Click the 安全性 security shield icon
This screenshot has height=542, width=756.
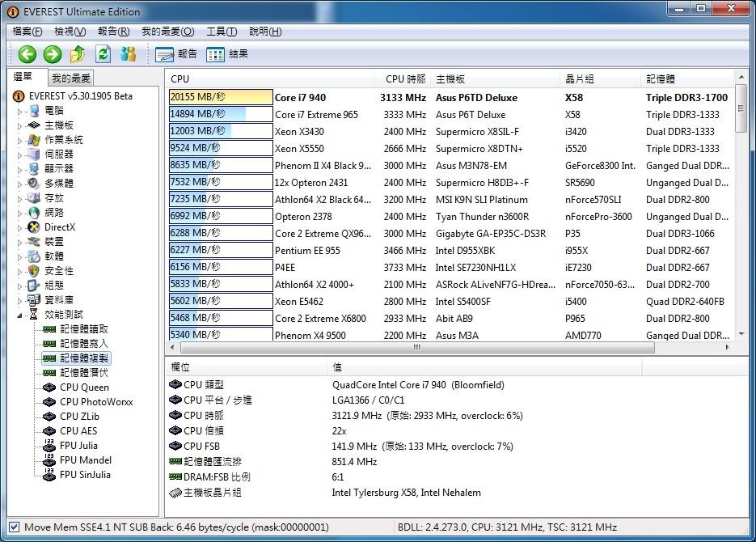pos(34,271)
